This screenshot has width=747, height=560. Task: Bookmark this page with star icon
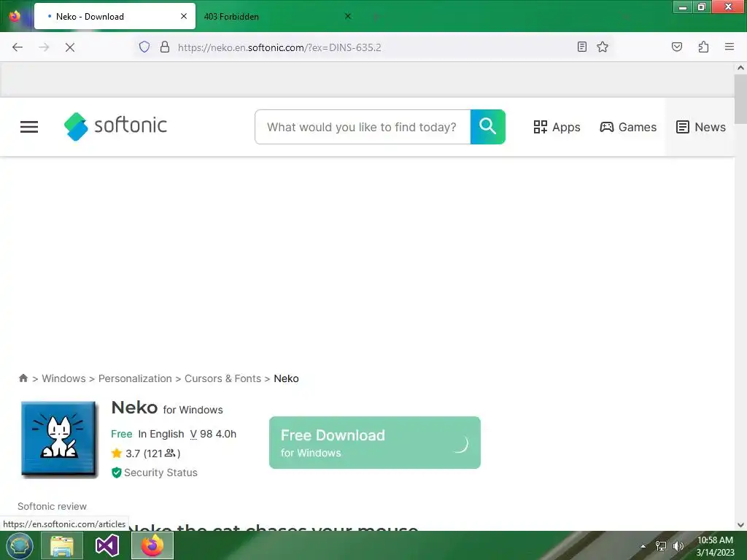(x=603, y=47)
